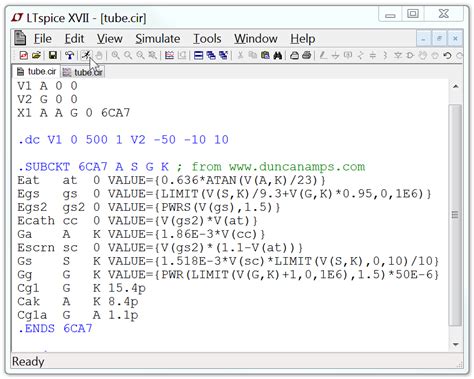
Task: Click the 'Escrn sc' line
Action: coord(160,247)
